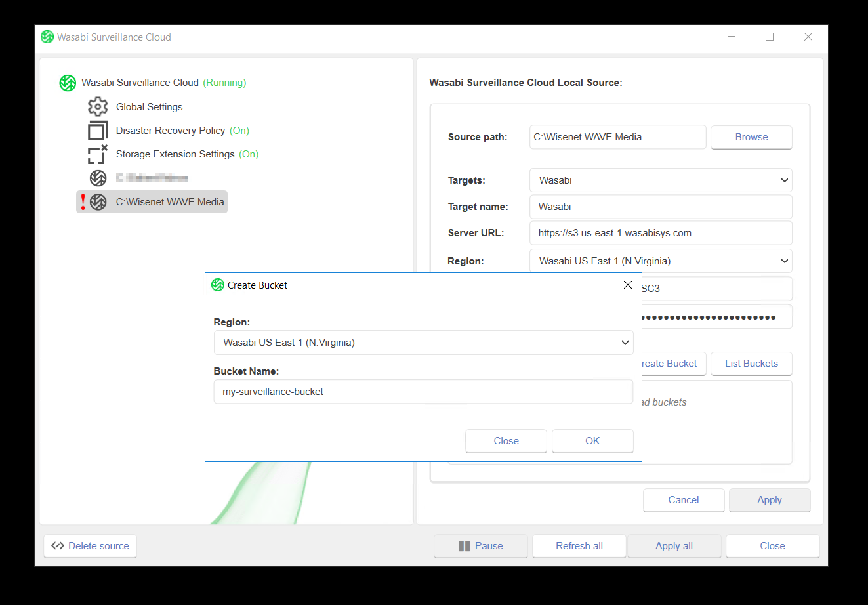Minimize the Wasabi Surveillance Cloud window
The image size is (868, 605).
tap(732, 37)
